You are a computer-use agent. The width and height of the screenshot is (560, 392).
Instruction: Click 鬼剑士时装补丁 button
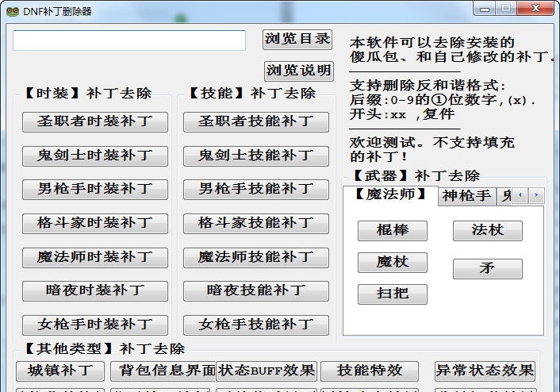pos(95,156)
